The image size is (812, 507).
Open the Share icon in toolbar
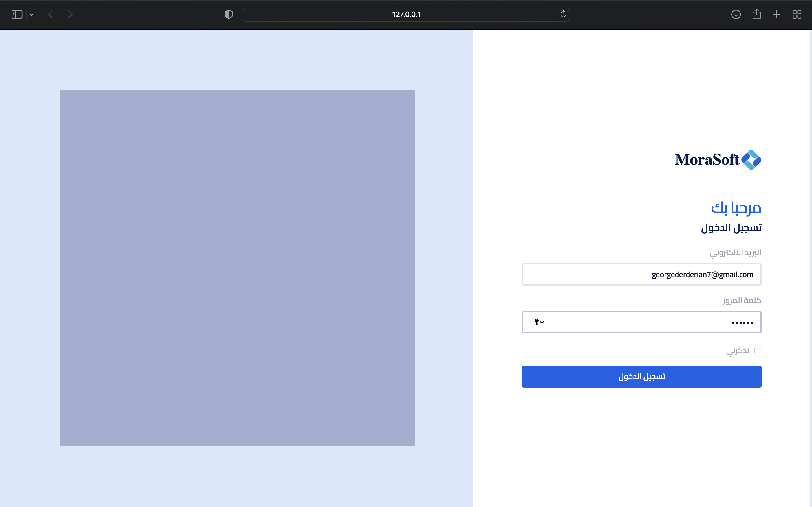pos(756,14)
